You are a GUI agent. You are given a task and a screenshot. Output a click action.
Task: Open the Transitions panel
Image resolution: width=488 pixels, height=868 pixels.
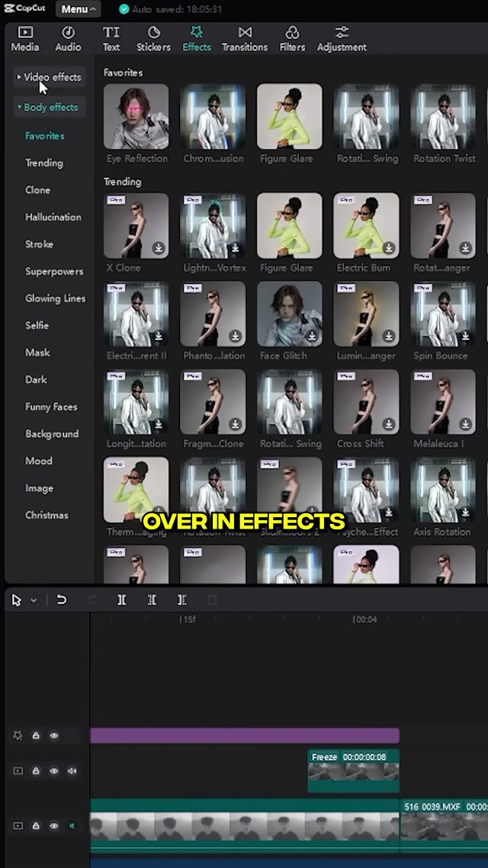pyautogui.click(x=244, y=39)
